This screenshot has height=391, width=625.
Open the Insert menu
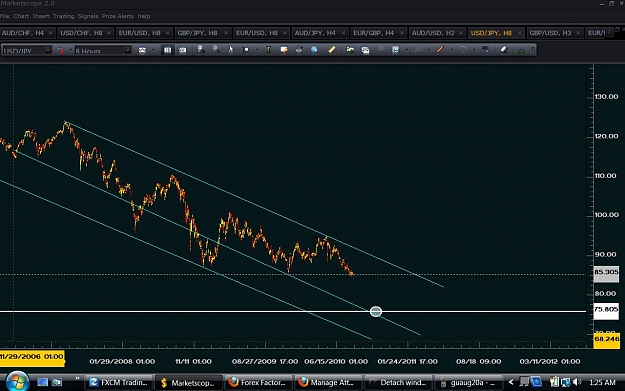tap(41, 16)
